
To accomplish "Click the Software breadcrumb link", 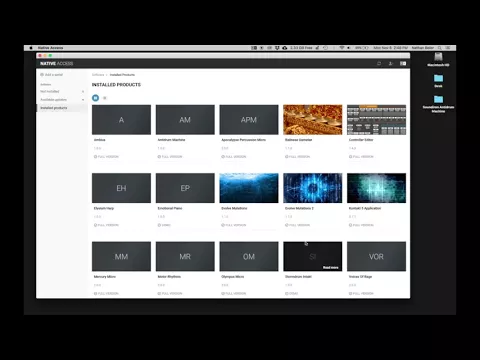I will point(98,75).
